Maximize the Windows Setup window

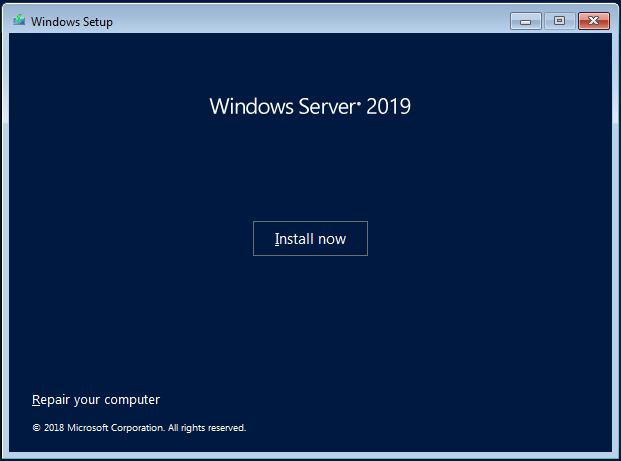[559, 21]
